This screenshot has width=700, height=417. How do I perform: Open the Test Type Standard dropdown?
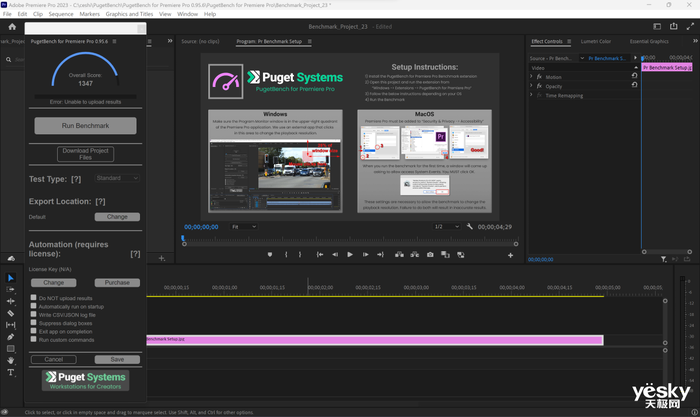(117, 178)
